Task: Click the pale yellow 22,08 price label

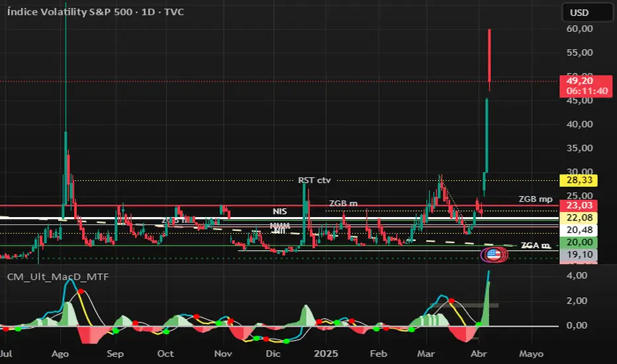Action: (579, 218)
